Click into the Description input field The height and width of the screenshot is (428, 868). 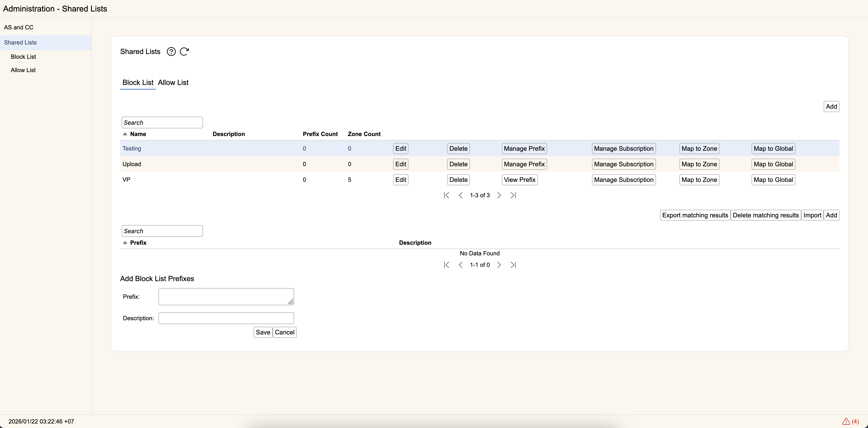pos(226,318)
